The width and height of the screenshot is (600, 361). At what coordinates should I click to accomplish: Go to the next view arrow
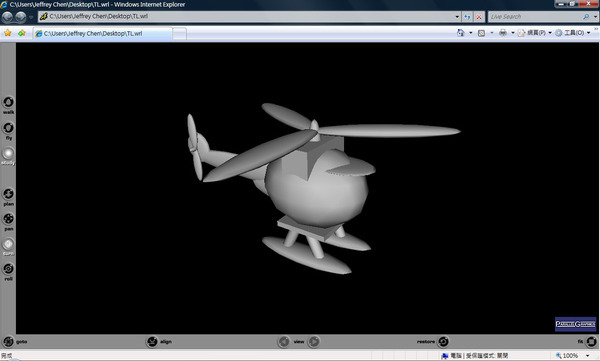click(x=314, y=341)
